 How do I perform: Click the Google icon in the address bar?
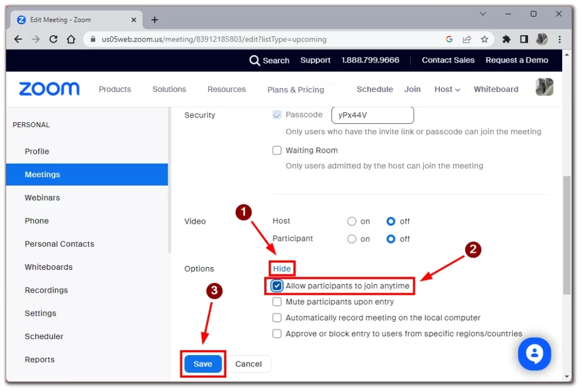click(x=449, y=39)
